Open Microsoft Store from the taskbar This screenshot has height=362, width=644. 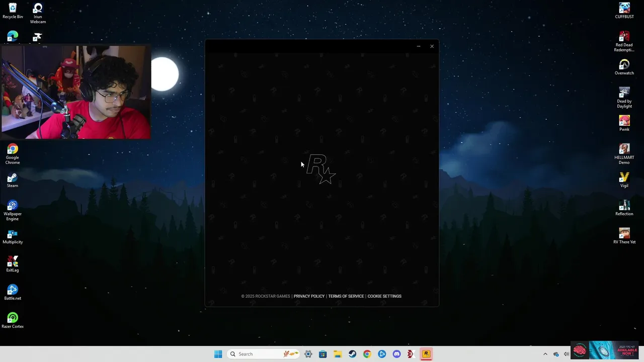tap(323, 354)
